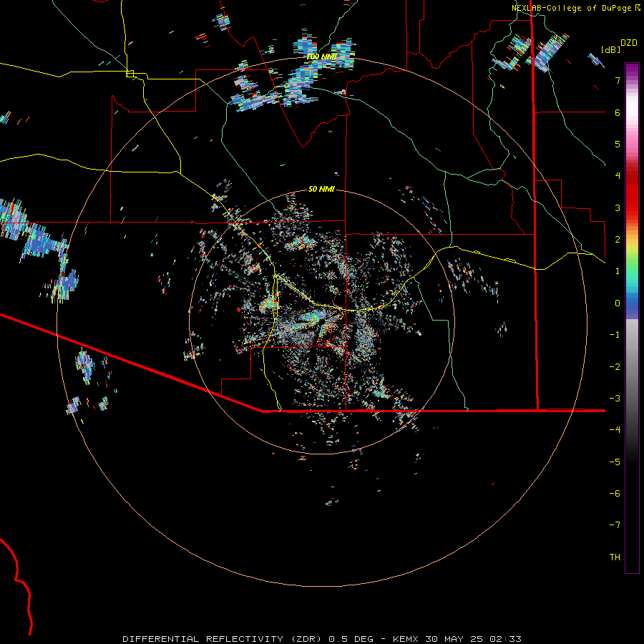
Task: Click the "3" value on the scale
Action: tap(618, 208)
